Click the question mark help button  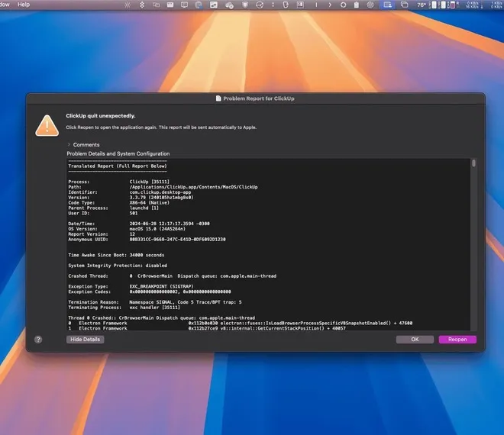[x=38, y=340]
